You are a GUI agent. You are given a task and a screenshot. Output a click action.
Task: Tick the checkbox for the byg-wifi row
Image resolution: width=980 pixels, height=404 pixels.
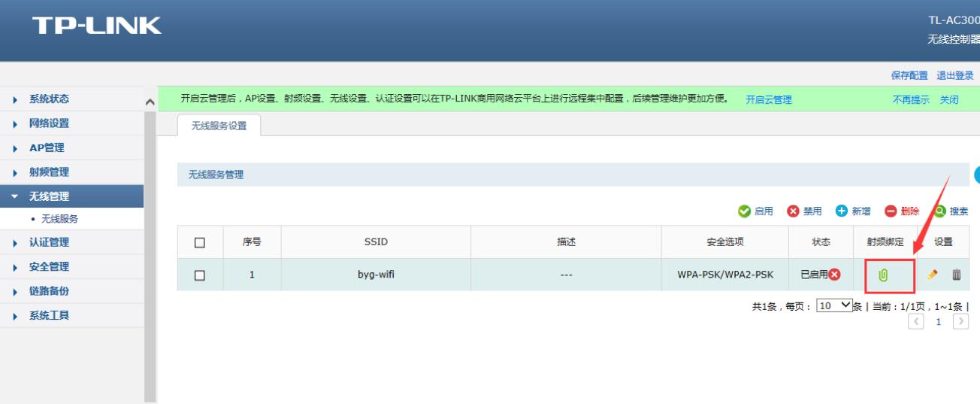pyautogui.click(x=200, y=275)
